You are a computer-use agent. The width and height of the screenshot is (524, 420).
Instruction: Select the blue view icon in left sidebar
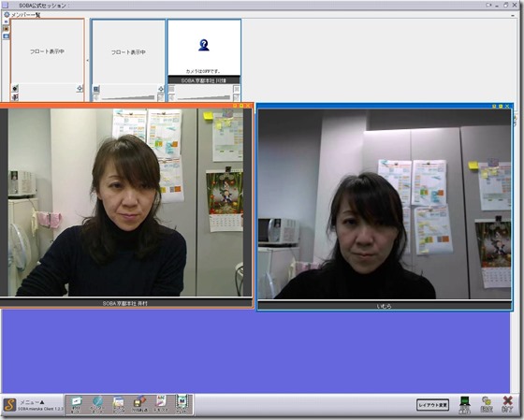coord(6,36)
